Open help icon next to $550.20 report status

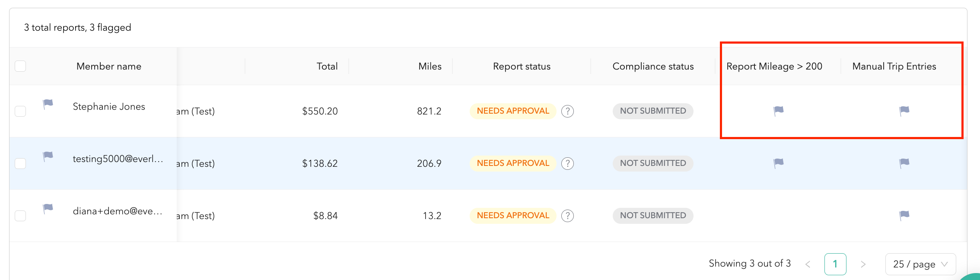567,111
